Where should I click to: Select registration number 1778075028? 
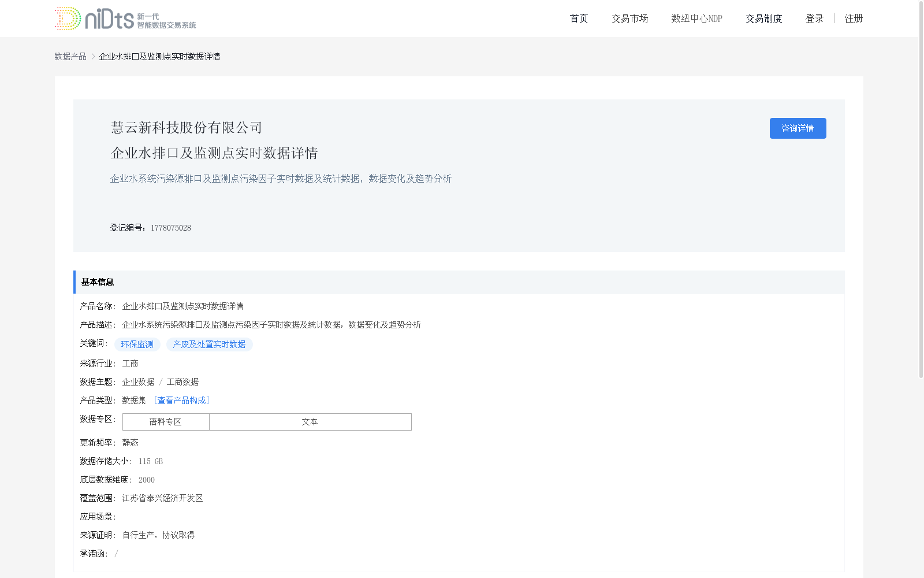(171, 228)
